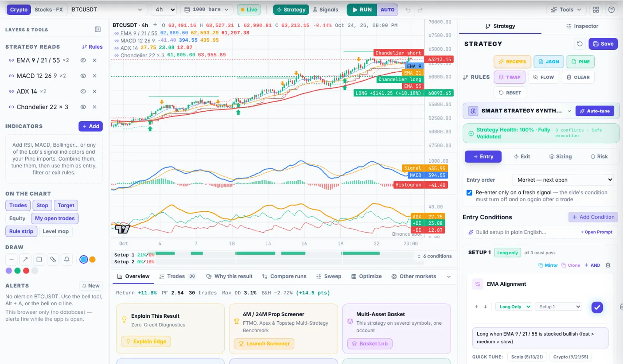Image resolution: width=623 pixels, height=364 pixels.
Task: Undo the last change
Action: point(408,10)
